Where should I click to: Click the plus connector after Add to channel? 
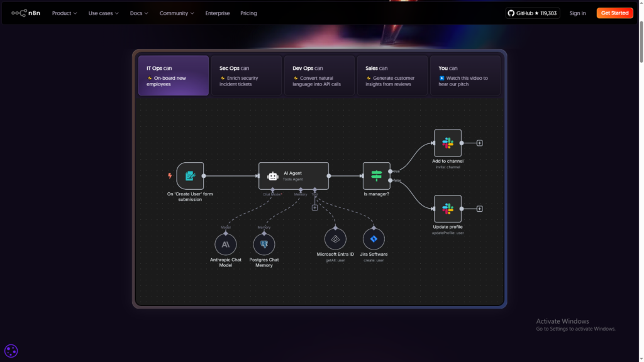point(479,143)
